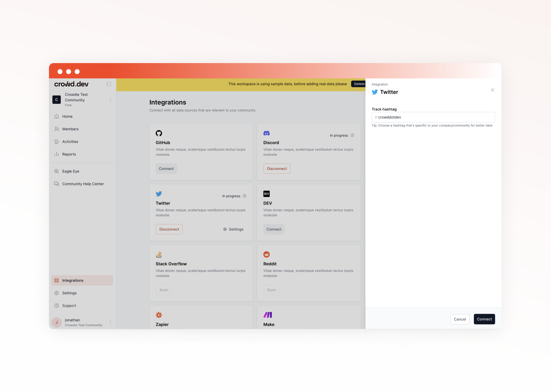551x392 pixels.
Task: Click the Eagle Eye search icon
Action: (57, 171)
